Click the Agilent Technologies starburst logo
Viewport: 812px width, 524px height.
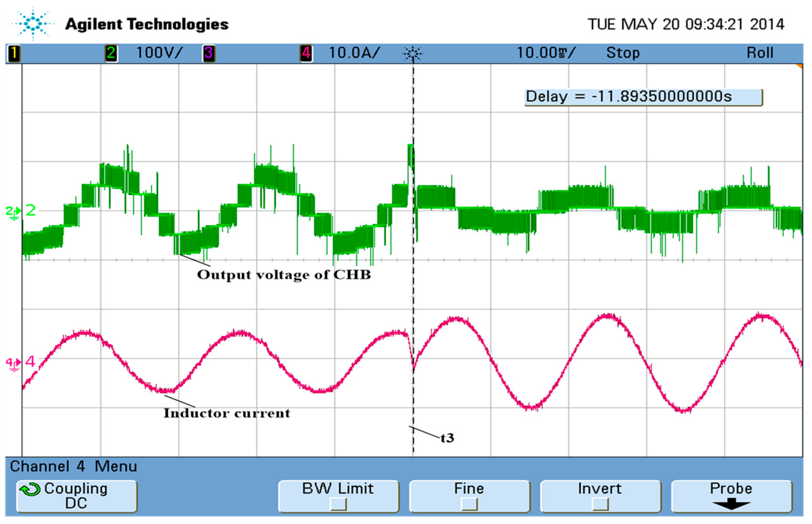click(33, 24)
